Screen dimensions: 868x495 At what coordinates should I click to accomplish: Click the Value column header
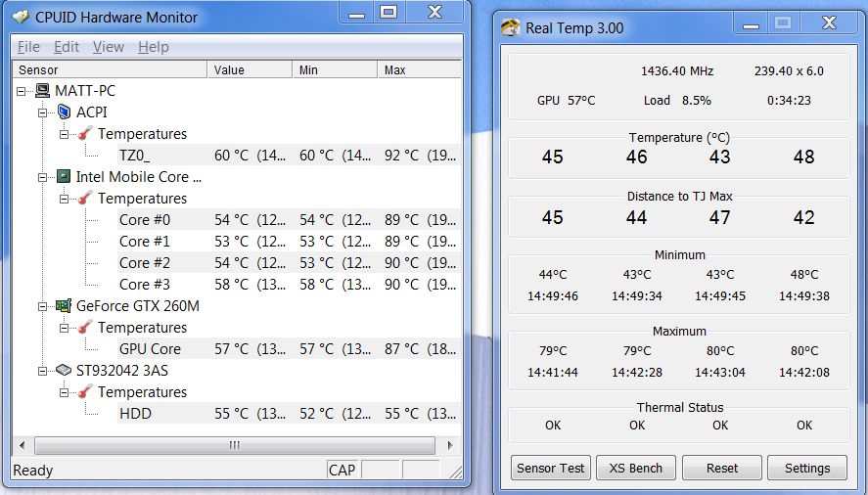(250, 69)
